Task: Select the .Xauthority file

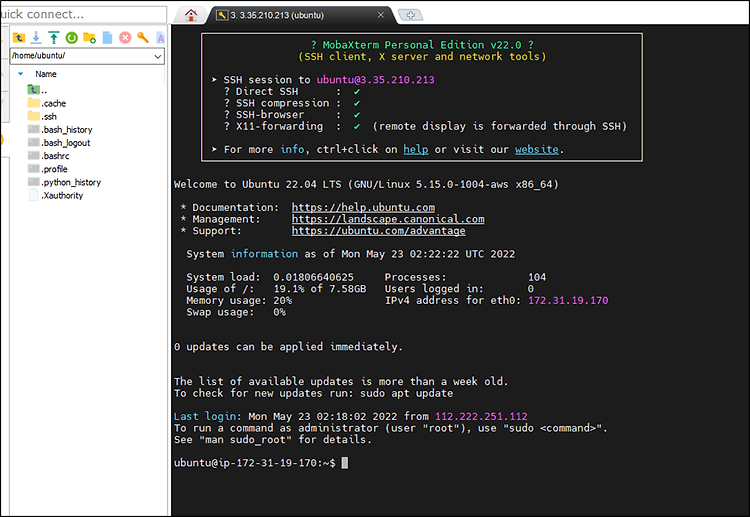Action: click(55, 195)
